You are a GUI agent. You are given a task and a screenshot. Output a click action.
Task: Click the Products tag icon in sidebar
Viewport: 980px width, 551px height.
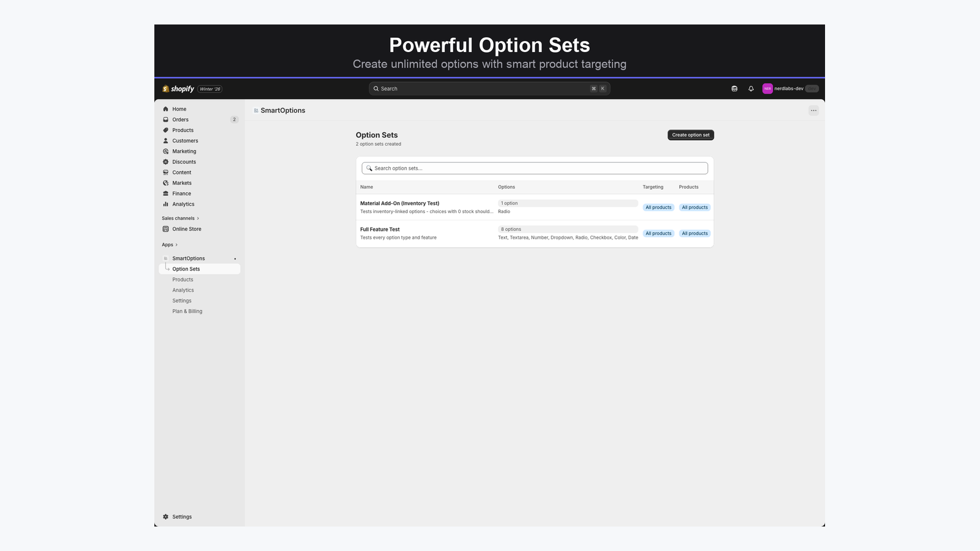pyautogui.click(x=165, y=130)
